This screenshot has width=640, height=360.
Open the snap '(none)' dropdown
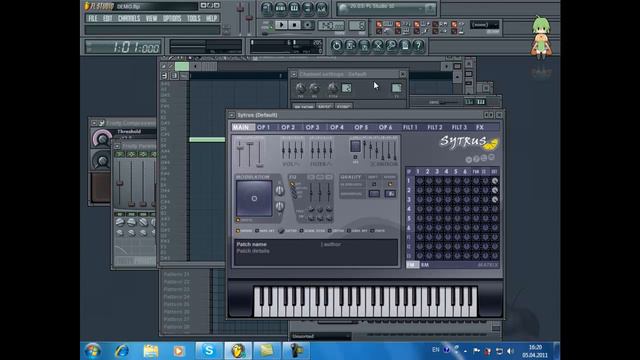pos(484,25)
